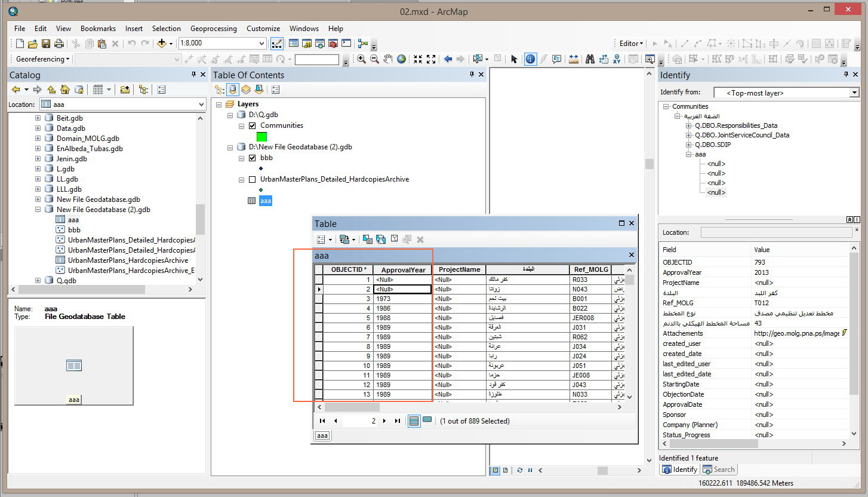
Task: Switch the map to Layout View
Action: coord(506,470)
